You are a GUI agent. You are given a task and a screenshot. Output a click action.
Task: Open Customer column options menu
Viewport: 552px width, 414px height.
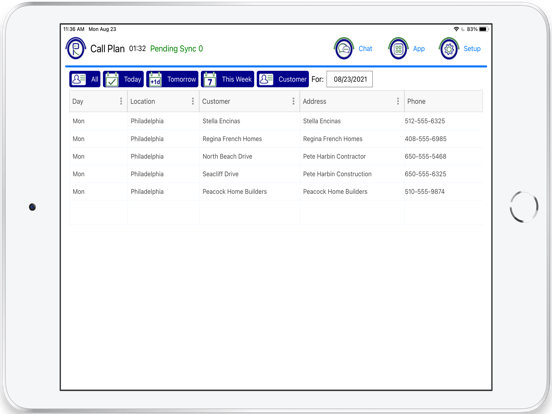(x=293, y=101)
